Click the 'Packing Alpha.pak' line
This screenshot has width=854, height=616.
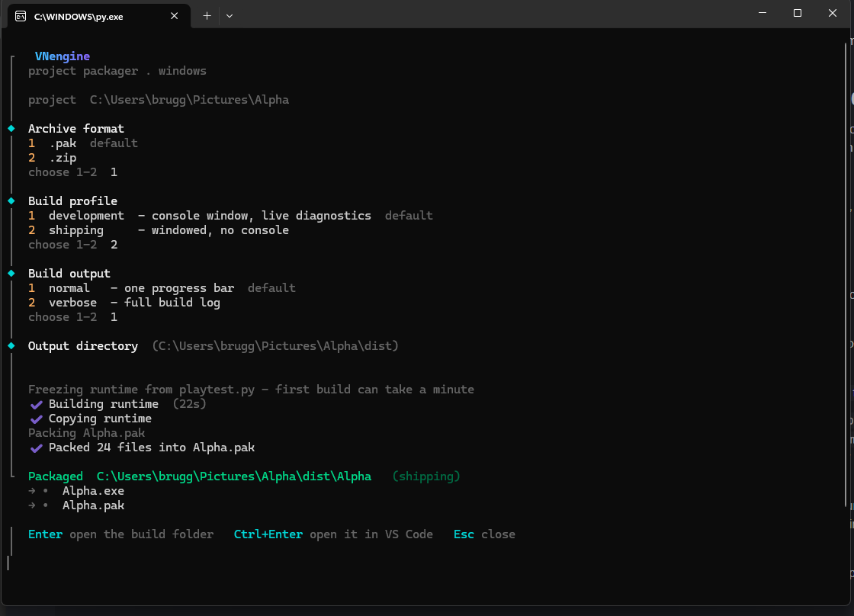(x=87, y=433)
